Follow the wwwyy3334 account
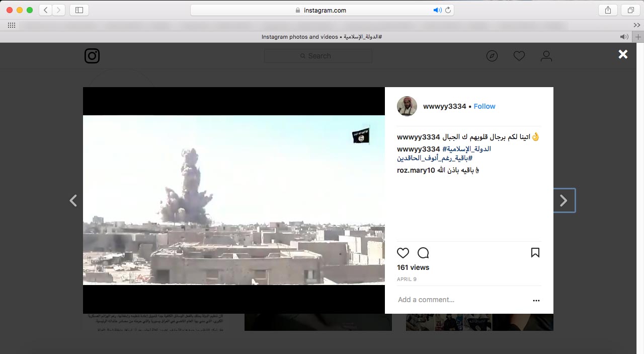The height and width of the screenshot is (354, 644). [x=485, y=106]
